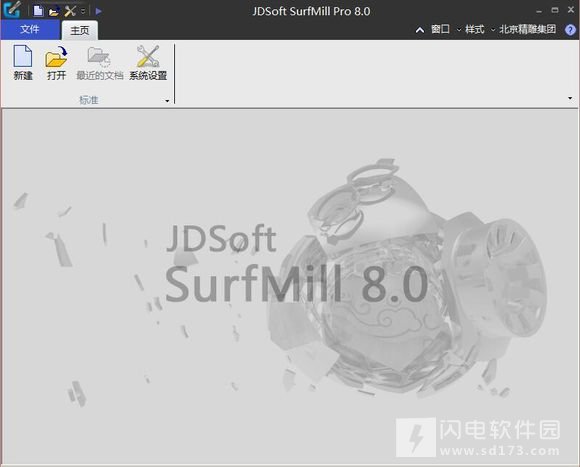The image size is (580, 467).
Task: Collapse the ribbon with the up chevron
Action: click(419, 30)
